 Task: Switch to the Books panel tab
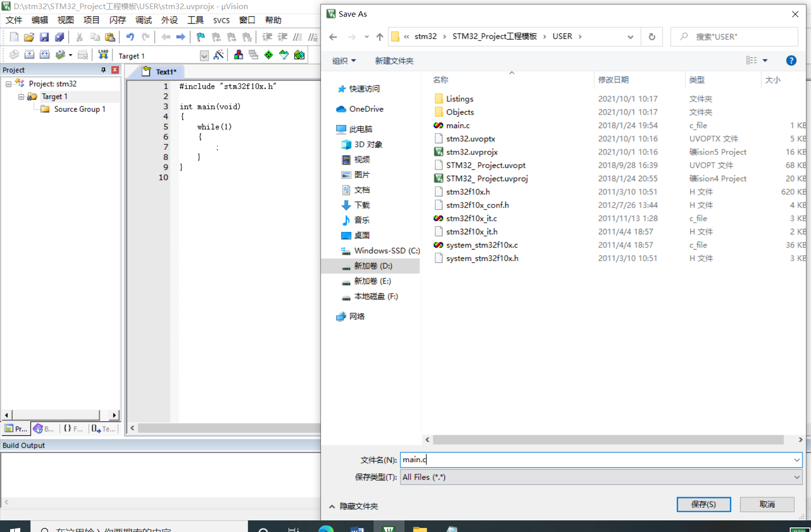coord(44,429)
